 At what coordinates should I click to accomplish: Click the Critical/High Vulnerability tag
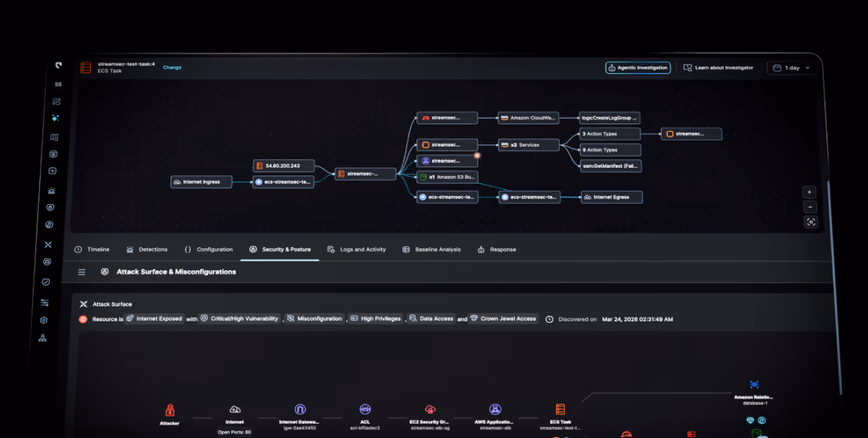(240, 319)
